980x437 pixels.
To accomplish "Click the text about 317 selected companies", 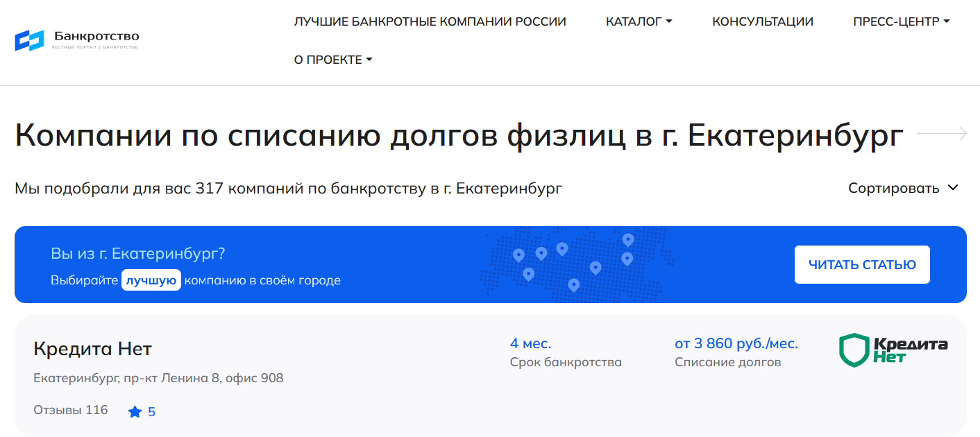I will coord(289,188).
